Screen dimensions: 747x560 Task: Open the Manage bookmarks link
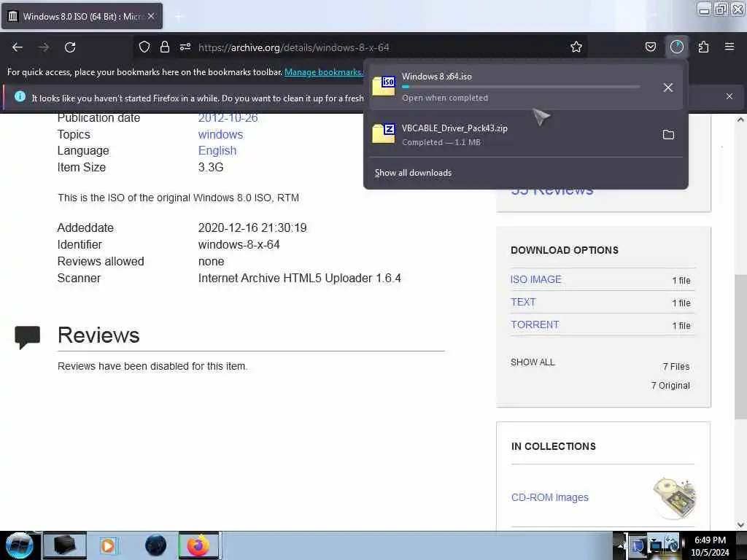pyautogui.click(x=323, y=72)
